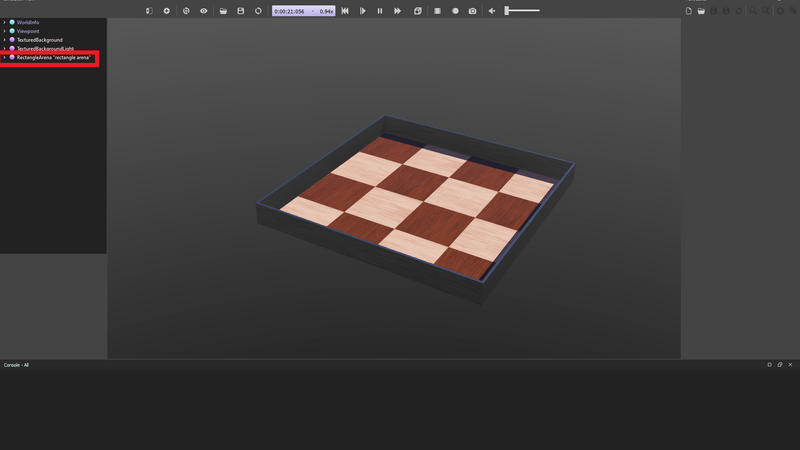This screenshot has width=800, height=450.
Task: Expand the Viewpoint tree node
Action: [5, 31]
